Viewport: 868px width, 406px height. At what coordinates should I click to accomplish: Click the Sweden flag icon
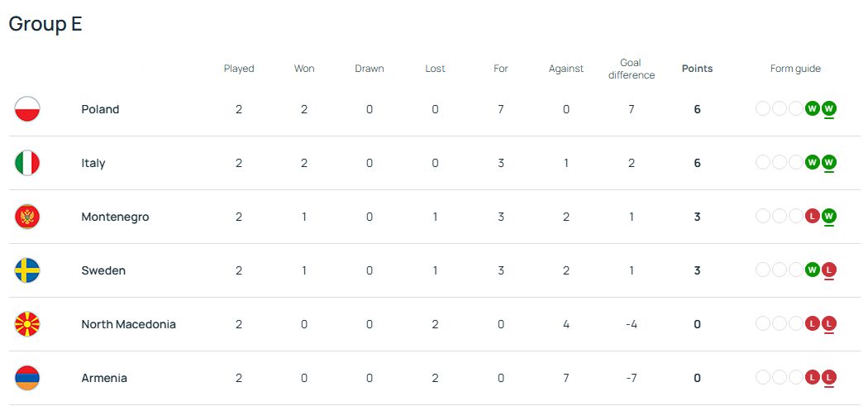[x=27, y=270]
